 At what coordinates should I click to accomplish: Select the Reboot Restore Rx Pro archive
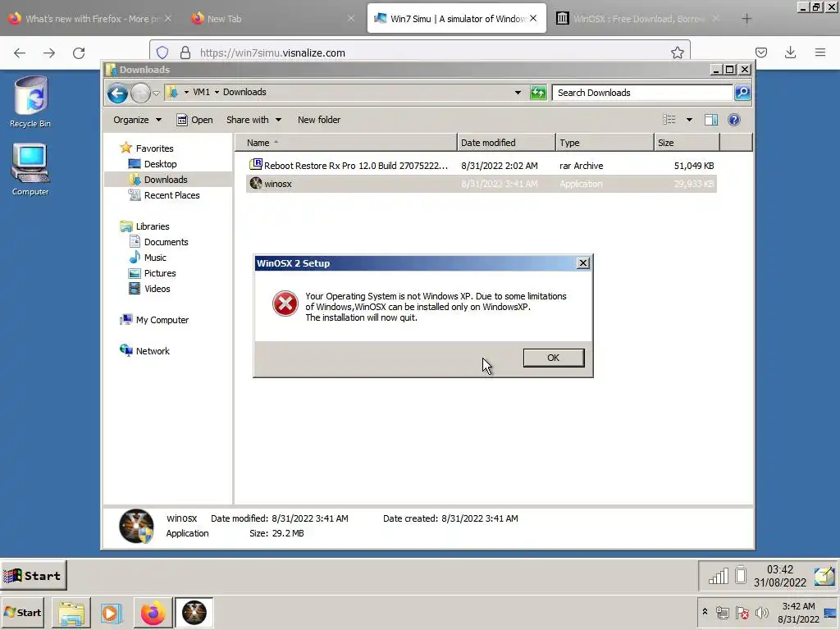coord(482,166)
